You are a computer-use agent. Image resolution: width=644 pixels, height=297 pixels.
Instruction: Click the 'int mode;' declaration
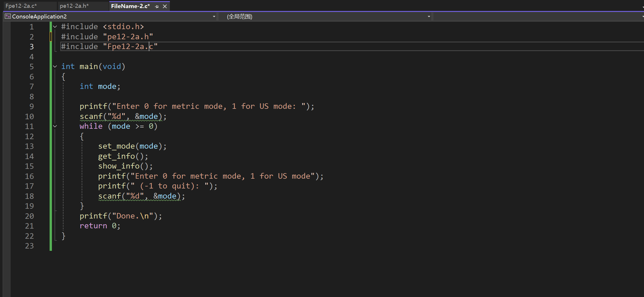click(x=100, y=86)
